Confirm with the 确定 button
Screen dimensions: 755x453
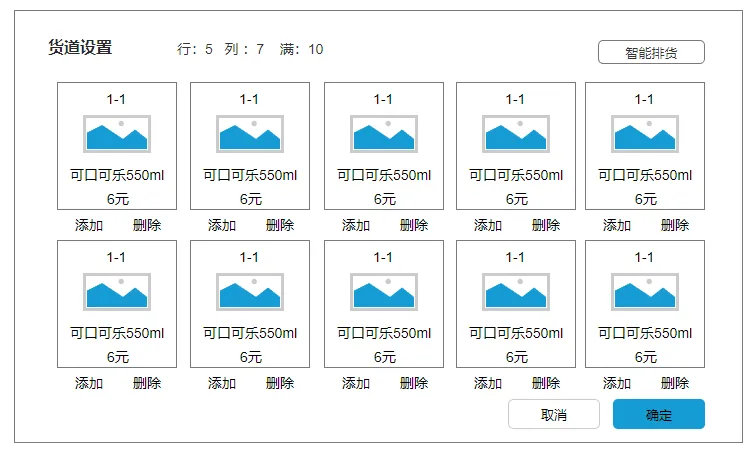click(658, 414)
